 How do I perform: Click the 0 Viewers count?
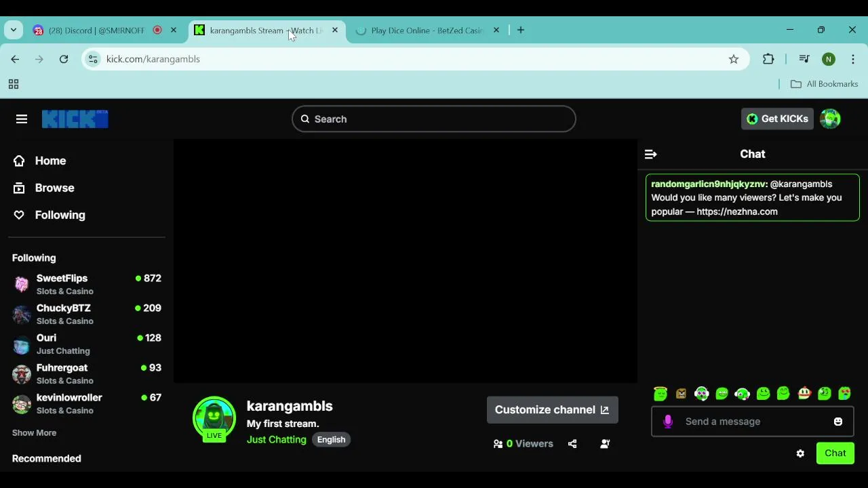(x=524, y=444)
